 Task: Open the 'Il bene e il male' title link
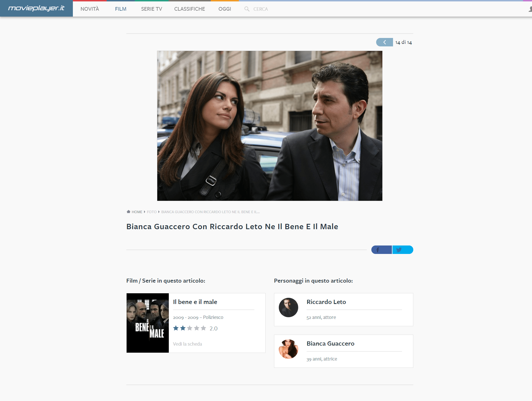195,302
